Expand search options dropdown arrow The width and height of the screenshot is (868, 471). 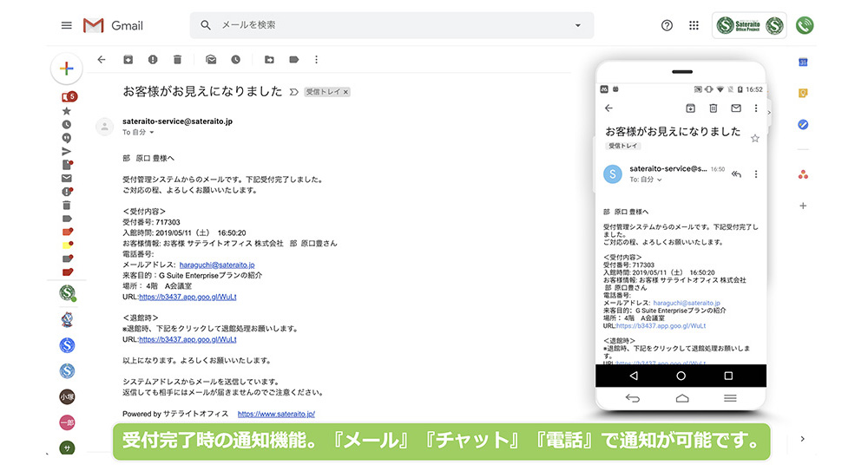578,25
